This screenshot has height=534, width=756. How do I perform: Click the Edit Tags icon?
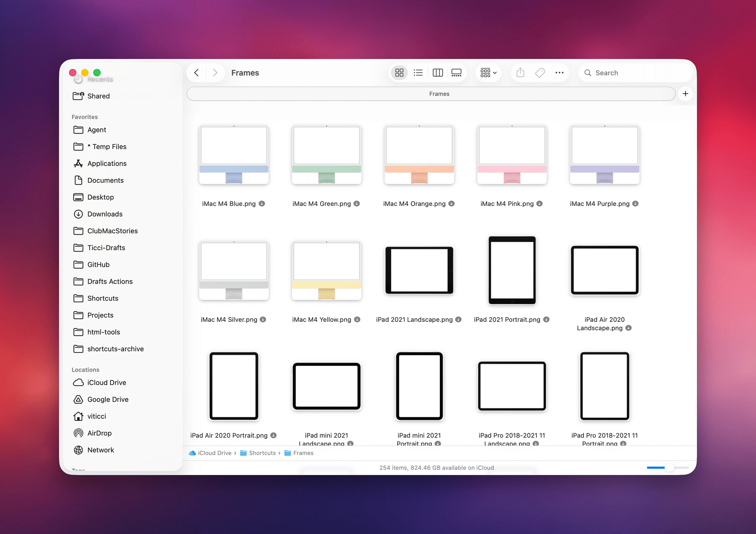click(x=540, y=73)
